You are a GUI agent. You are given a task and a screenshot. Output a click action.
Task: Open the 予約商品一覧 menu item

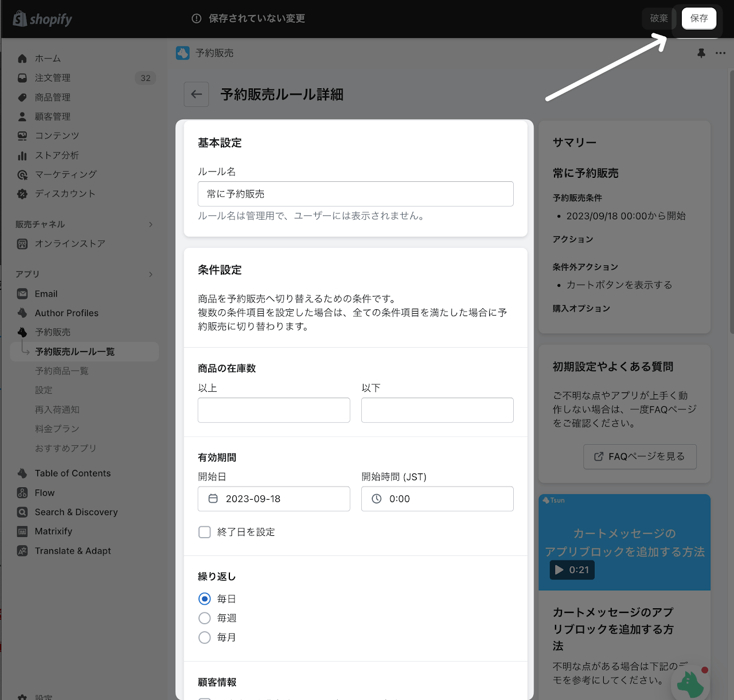pyautogui.click(x=62, y=371)
